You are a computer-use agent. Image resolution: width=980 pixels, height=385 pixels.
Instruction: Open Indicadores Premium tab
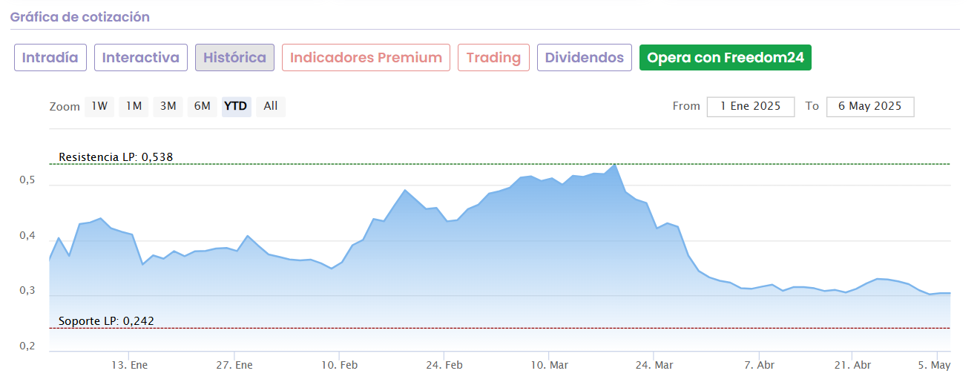coord(366,58)
